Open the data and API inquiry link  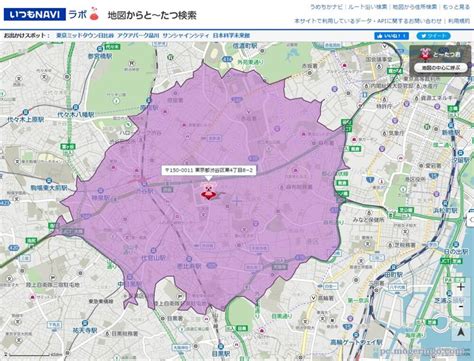pyautogui.click(x=368, y=21)
